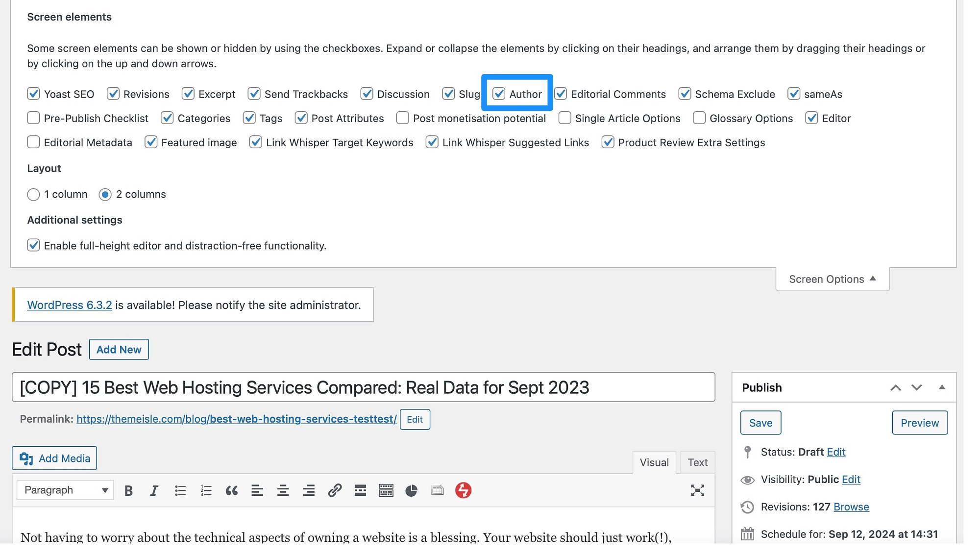Click the Bold formatting icon
980x560 pixels.
tap(128, 490)
